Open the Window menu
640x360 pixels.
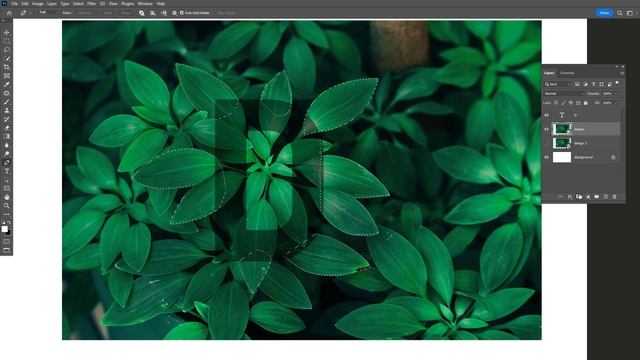coord(145,4)
